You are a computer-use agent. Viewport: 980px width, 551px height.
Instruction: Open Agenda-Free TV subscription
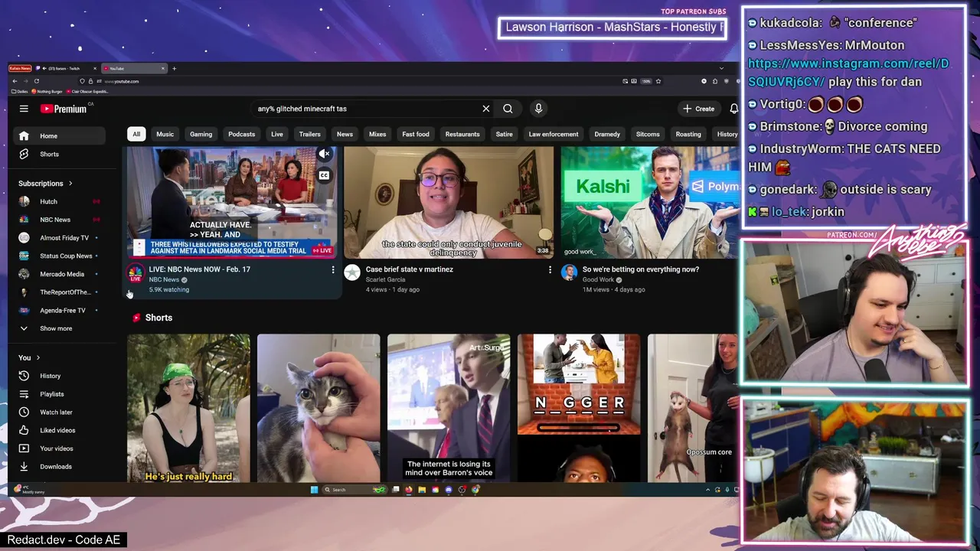click(x=60, y=311)
